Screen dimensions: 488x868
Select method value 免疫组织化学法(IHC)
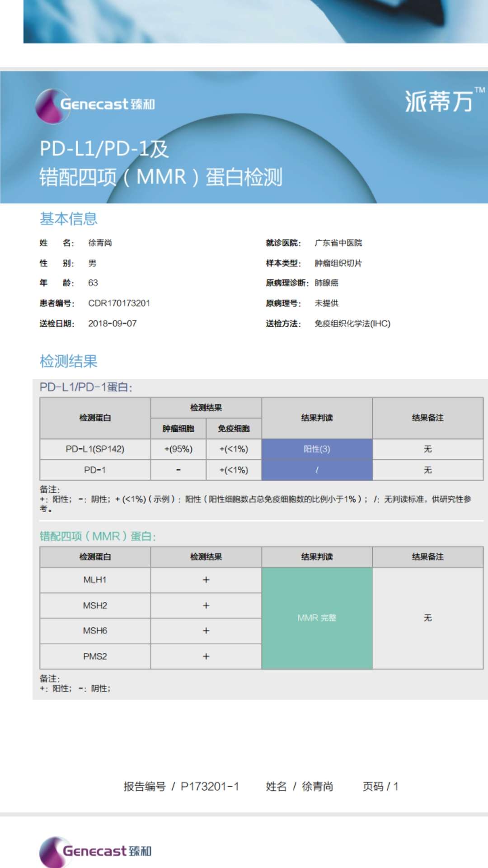[x=352, y=324]
